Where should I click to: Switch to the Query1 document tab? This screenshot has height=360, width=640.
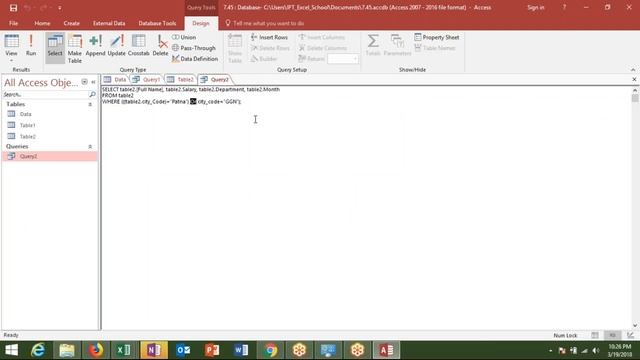coord(147,80)
